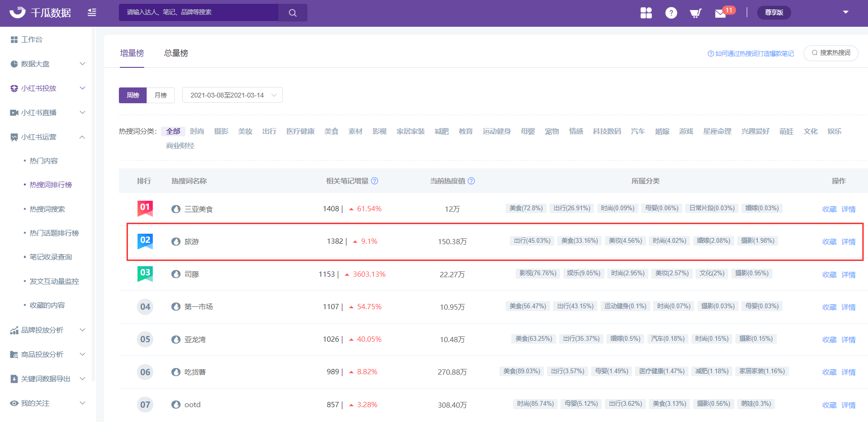Screen dimensions: 868x422
Task: Select the 月榜 toggle
Action: tap(160, 95)
